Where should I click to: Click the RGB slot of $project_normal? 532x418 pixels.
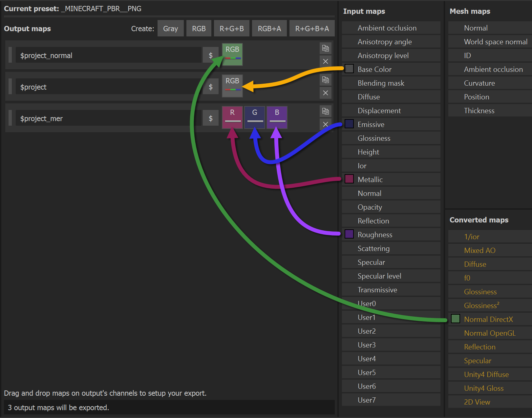pyautogui.click(x=232, y=54)
